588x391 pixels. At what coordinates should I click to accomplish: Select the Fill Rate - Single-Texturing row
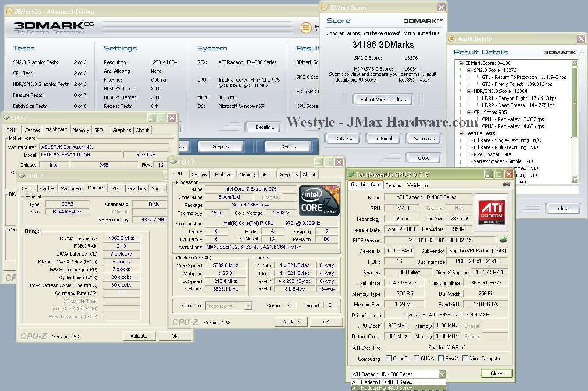507,140
